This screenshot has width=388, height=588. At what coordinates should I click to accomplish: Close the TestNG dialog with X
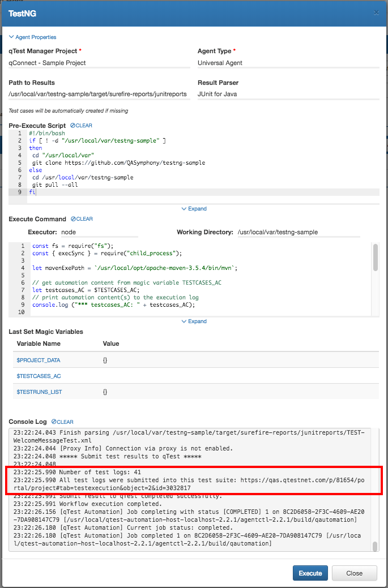pos(376,13)
